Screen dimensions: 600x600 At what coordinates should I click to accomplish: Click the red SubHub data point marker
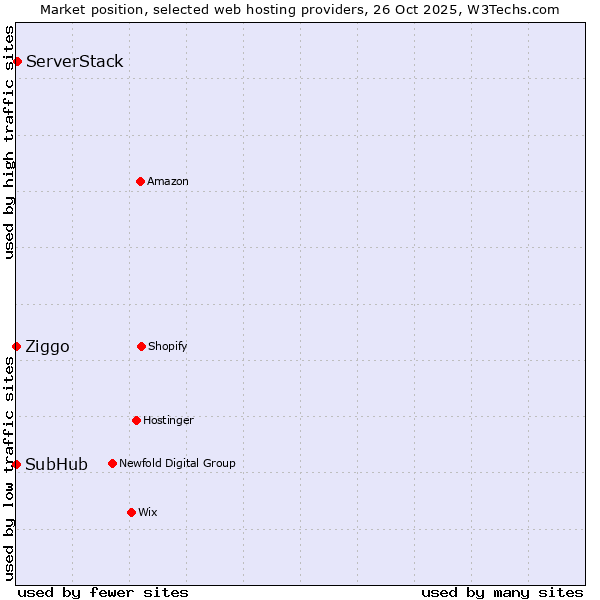[16, 464]
